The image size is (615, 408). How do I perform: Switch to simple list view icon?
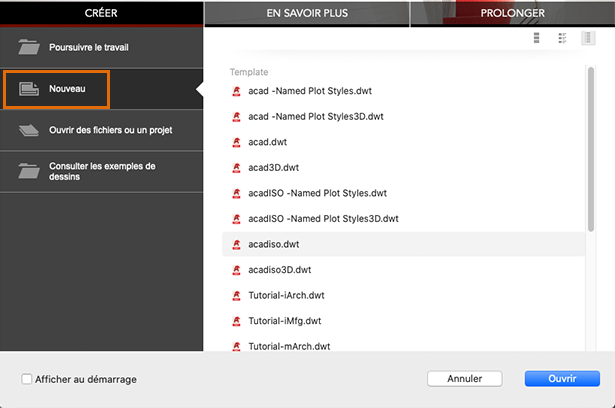[x=537, y=38]
